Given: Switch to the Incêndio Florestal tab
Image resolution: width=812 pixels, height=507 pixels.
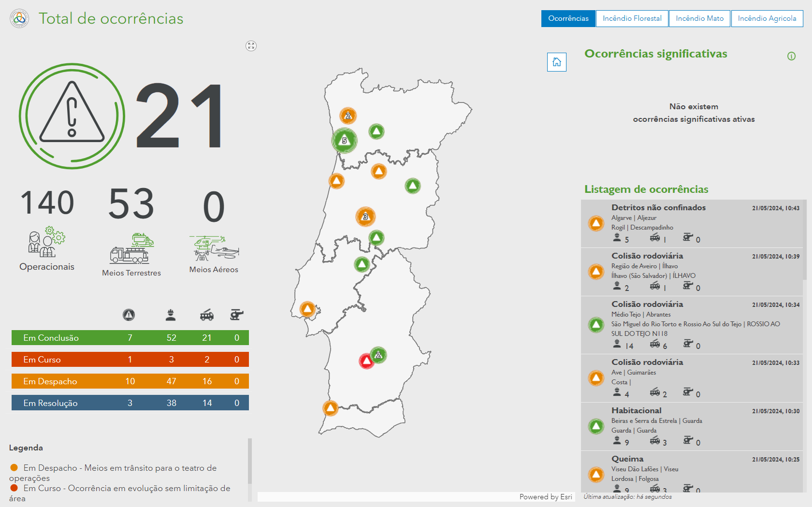Looking at the screenshot, I should (632, 18).
